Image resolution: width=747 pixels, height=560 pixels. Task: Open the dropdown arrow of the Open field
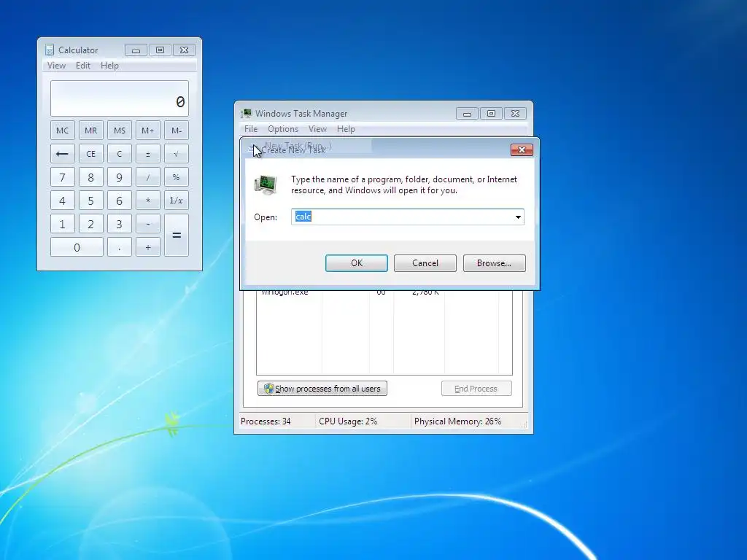tap(518, 217)
